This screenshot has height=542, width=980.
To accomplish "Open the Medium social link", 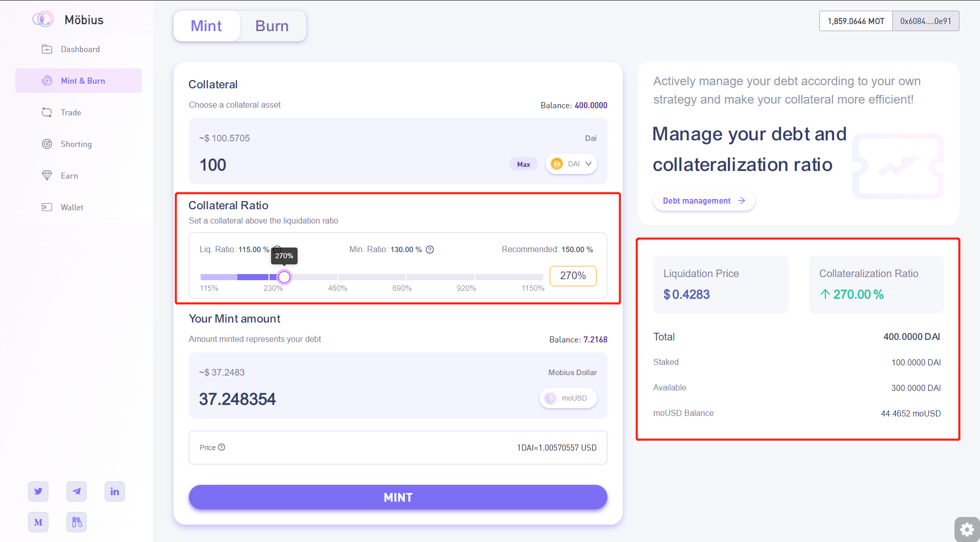I will click(38, 522).
